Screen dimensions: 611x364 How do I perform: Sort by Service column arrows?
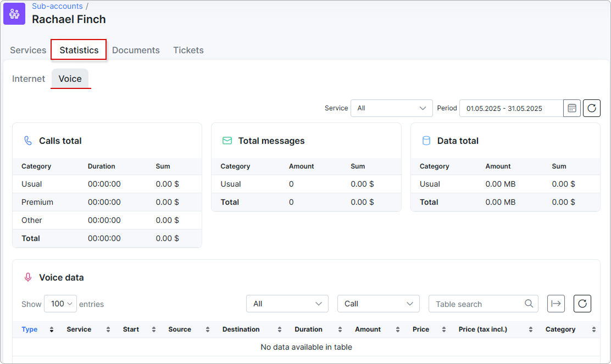tap(108, 329)
